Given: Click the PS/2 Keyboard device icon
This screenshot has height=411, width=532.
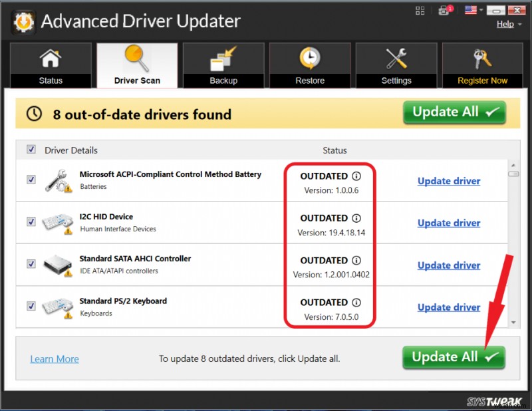Looking at the screenshot, I should tap(58, 308).
